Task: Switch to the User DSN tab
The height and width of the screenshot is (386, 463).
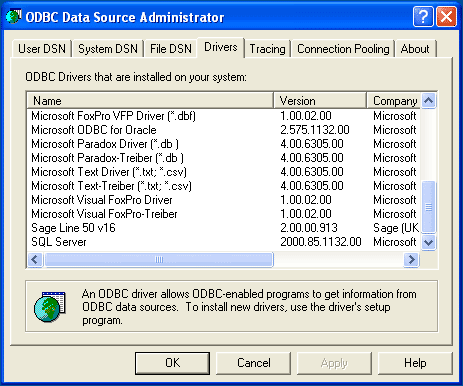Action: coord(42,49)
